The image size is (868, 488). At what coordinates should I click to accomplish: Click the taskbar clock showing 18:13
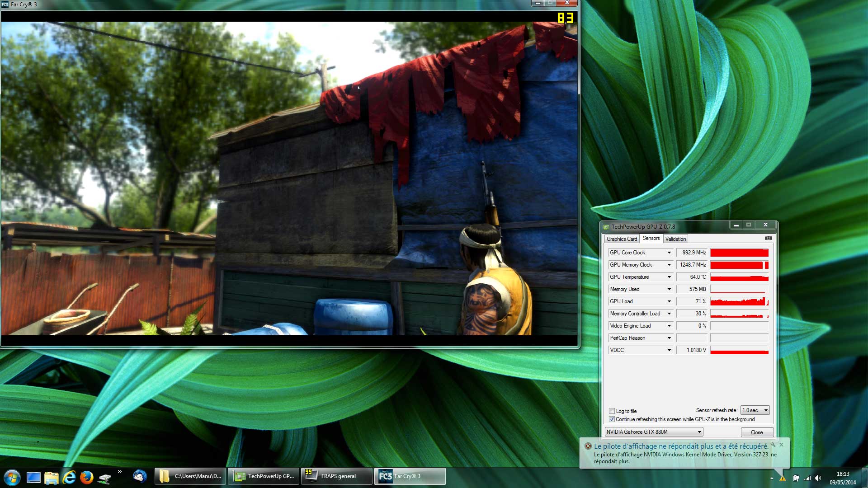(843, 474)
